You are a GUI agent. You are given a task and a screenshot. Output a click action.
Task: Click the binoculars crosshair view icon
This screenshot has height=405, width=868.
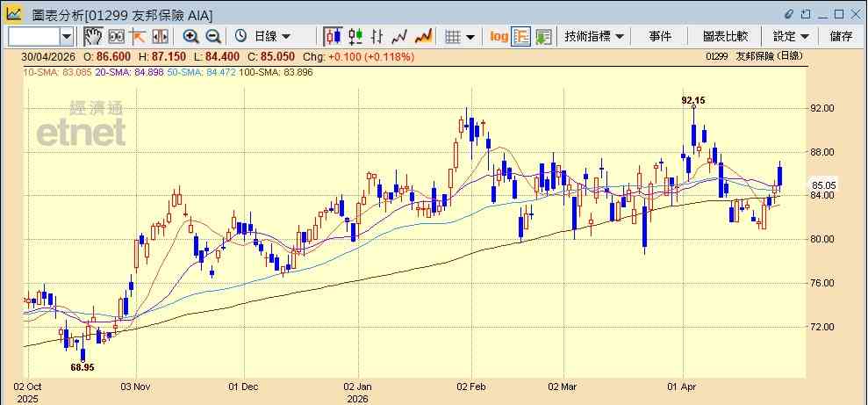[x=116, y=37]
